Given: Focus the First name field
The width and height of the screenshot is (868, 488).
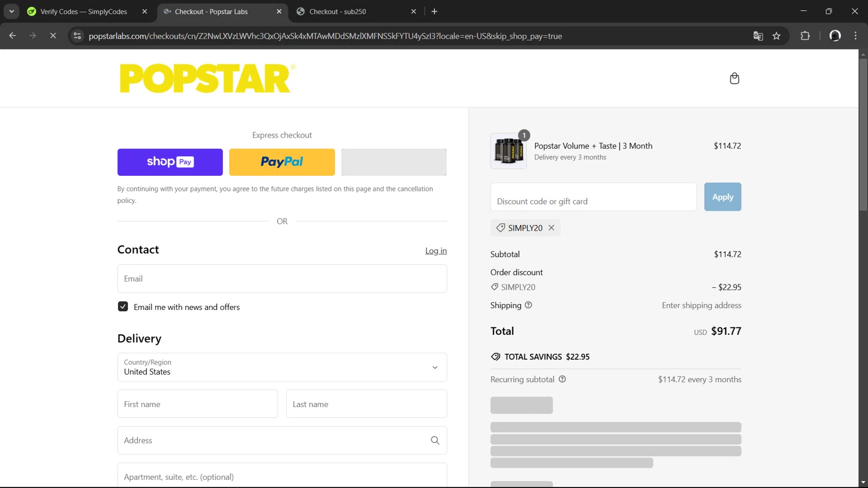Looking at the screenshot, I should click(198, 404).
